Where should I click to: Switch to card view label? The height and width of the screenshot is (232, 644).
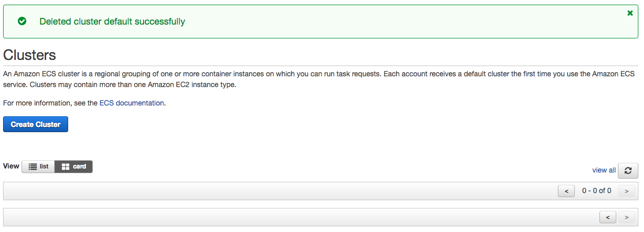pos(79,166)
